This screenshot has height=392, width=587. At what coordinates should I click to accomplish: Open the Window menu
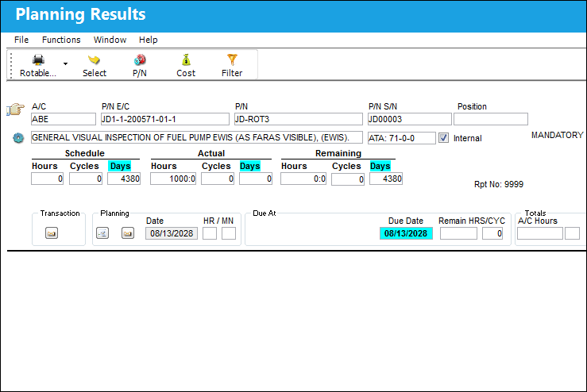(110, 40)
